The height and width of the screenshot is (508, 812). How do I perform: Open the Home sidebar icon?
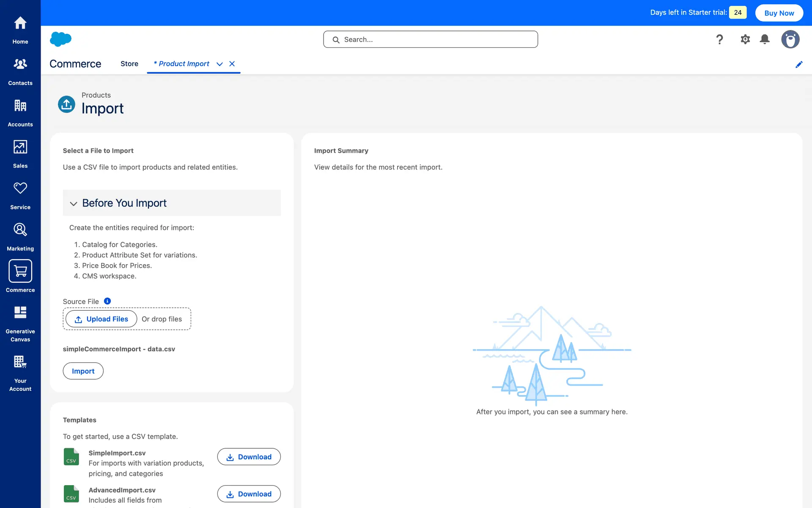[20, 24]
